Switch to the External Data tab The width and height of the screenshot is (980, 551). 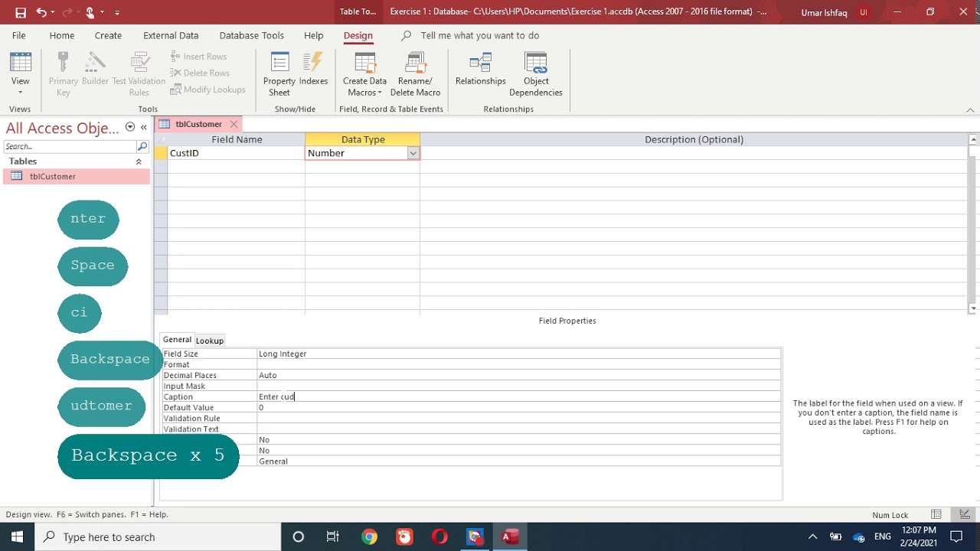(x=171, y=35)
